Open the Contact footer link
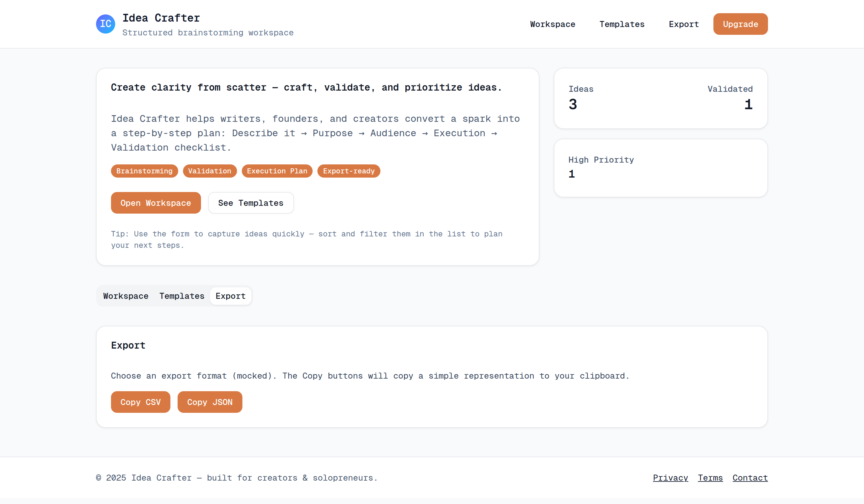 tap(750, 478)
